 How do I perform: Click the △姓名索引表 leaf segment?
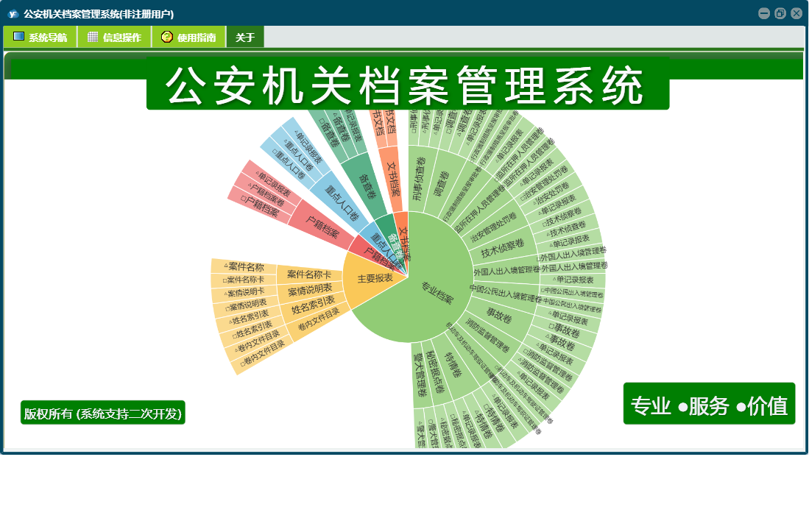point(250,318)
